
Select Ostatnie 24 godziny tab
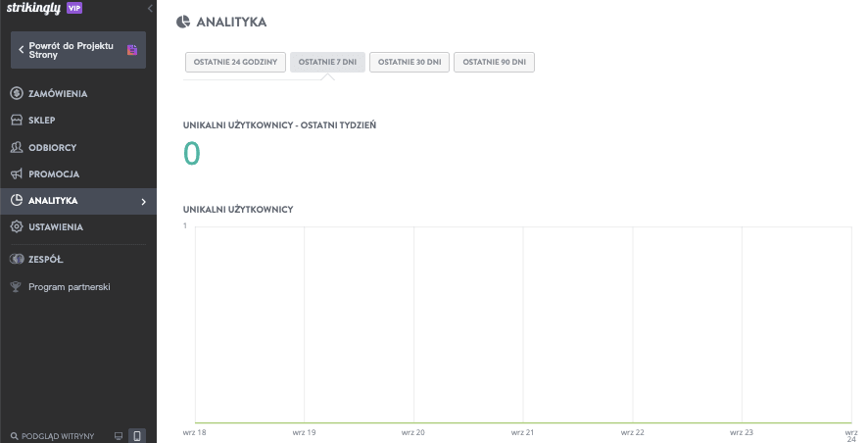(x=235, y=62)
